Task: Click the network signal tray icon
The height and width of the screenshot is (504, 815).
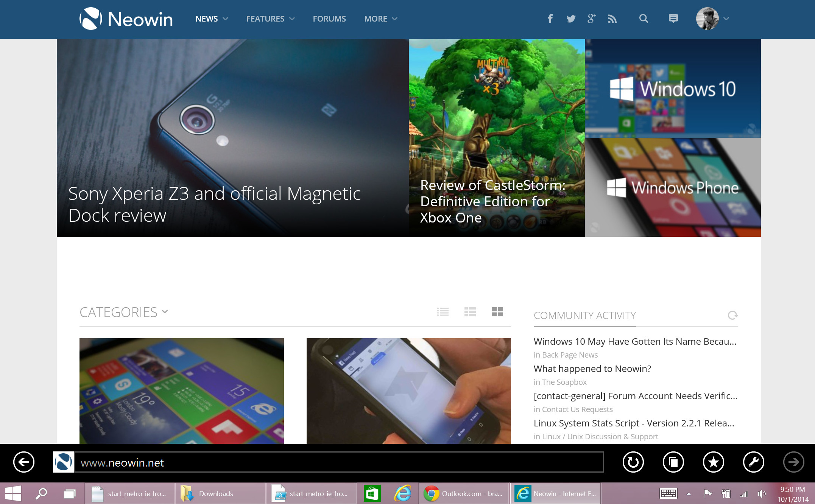Action: (744, 493)
